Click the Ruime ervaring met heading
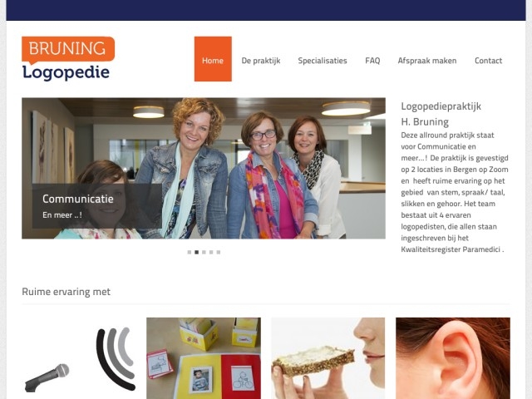532x399 pixels. pos(66,292)
